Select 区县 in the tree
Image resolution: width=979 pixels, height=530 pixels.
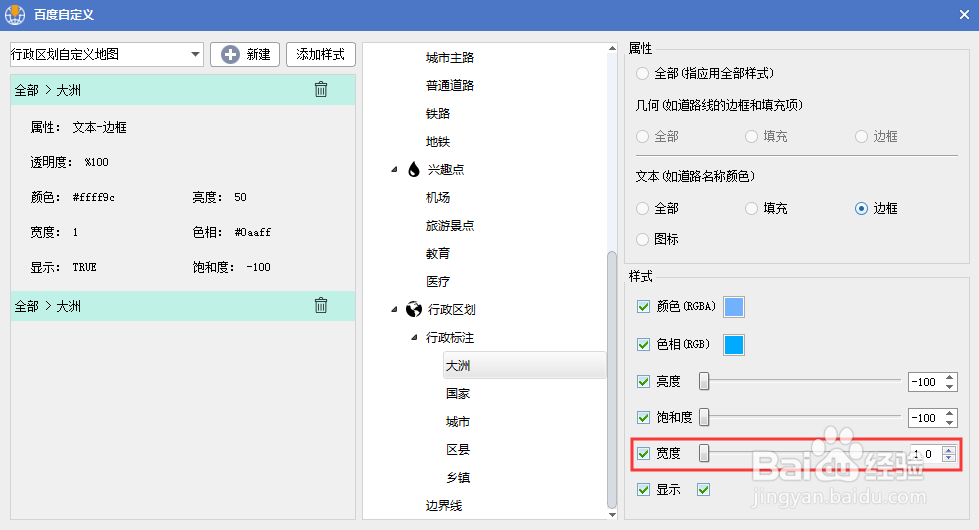point(458,449)
